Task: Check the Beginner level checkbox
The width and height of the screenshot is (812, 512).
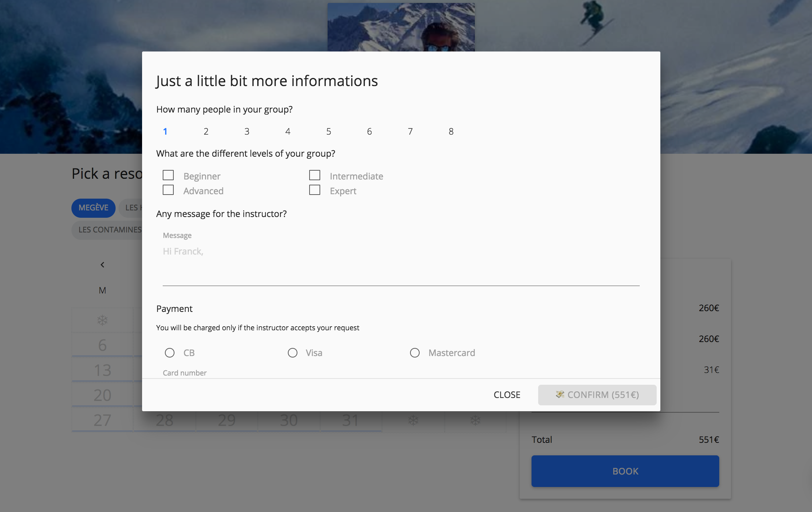Action: point(168,175)
